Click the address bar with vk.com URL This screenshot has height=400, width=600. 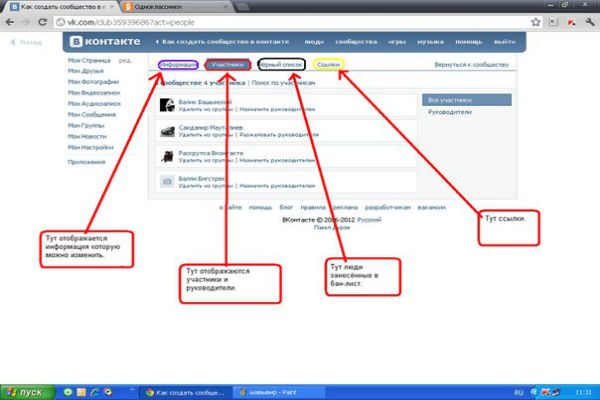click(x=291, y=22)
